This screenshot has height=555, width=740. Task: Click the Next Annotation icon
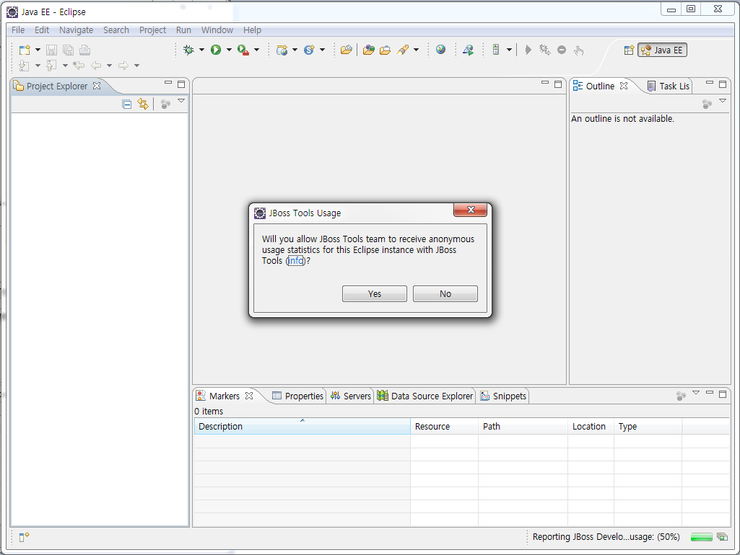pyautogui.click(x=24, y=66)
